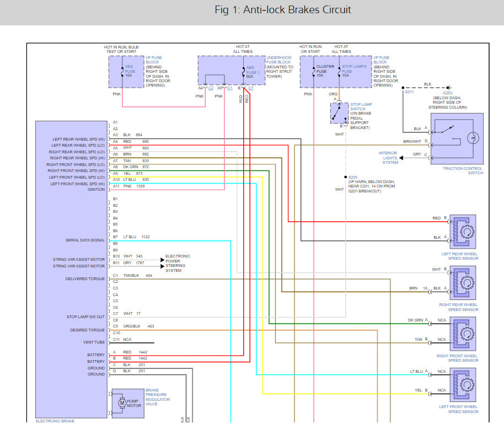Click the Right Rear Wheel Speed Sensor symbol

pos(463,283)
